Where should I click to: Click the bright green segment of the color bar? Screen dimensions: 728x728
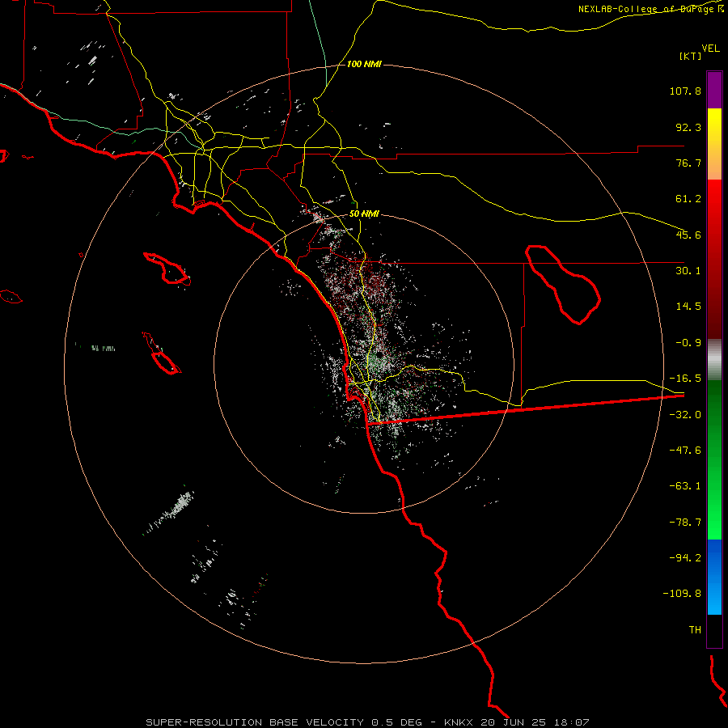(714, 459)
